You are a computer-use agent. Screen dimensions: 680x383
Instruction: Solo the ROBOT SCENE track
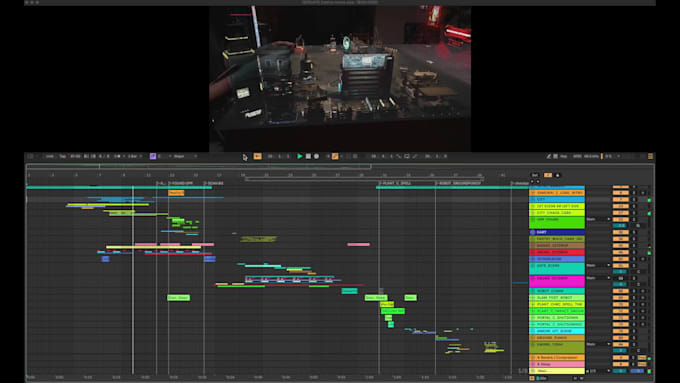[634, 291]
